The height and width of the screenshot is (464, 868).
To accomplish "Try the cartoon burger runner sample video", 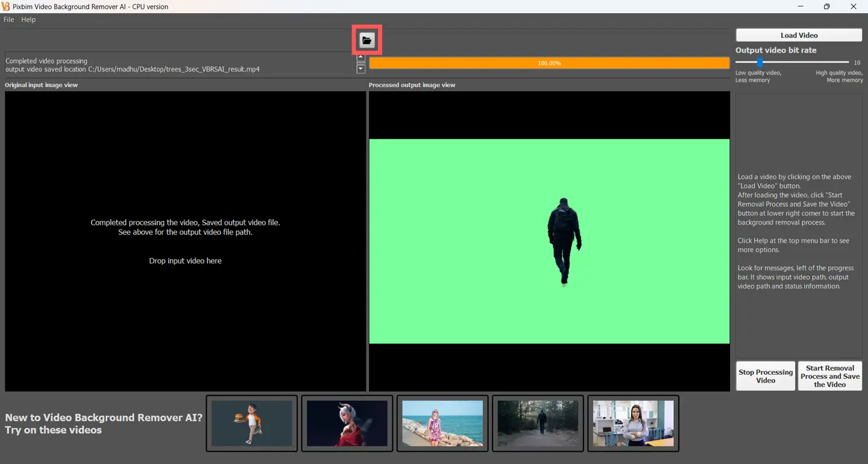I will 252,423.
